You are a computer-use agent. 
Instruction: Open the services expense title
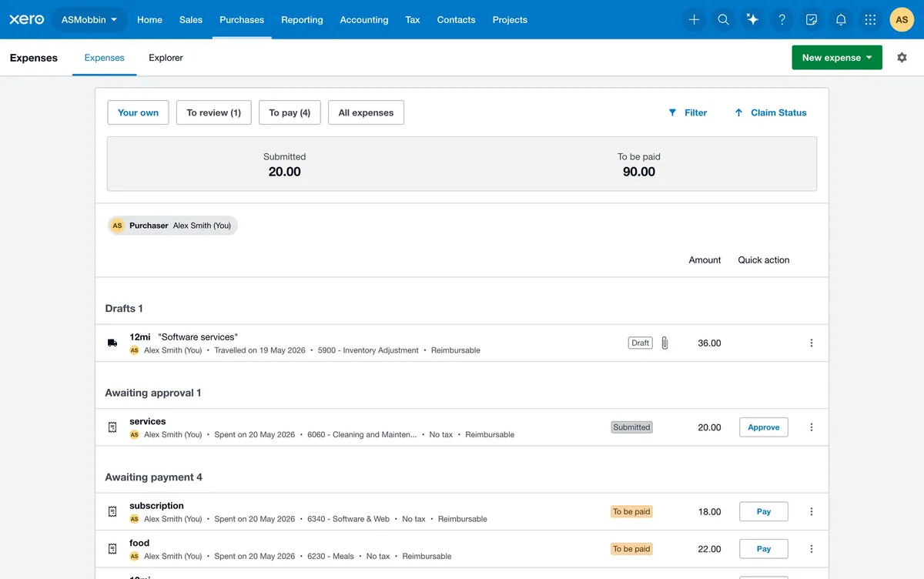(x=148, y=422)
